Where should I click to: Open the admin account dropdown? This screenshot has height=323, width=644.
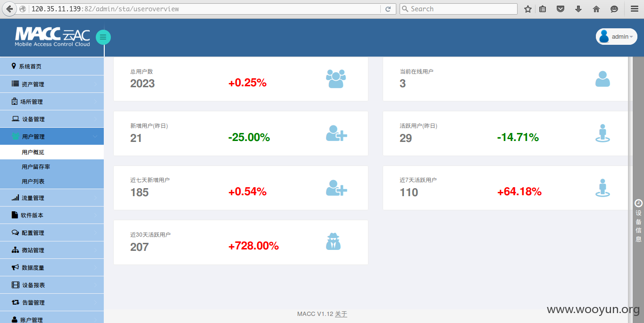[617, 37]
